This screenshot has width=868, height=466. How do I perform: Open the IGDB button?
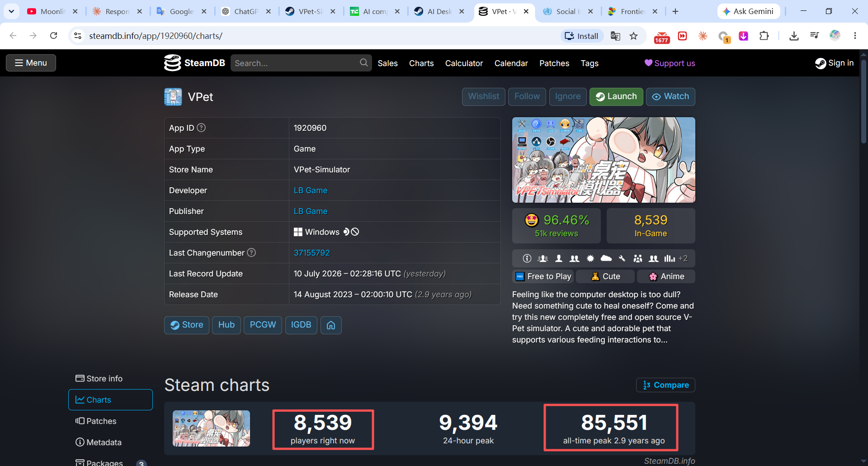(x=301, y=325)
